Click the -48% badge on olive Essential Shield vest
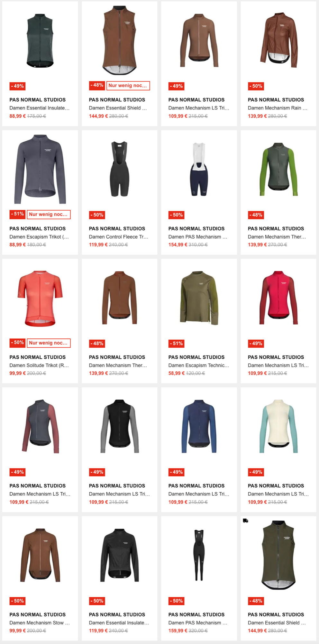The width and height of the screenshot is (319, 644). tap(256, 601)
